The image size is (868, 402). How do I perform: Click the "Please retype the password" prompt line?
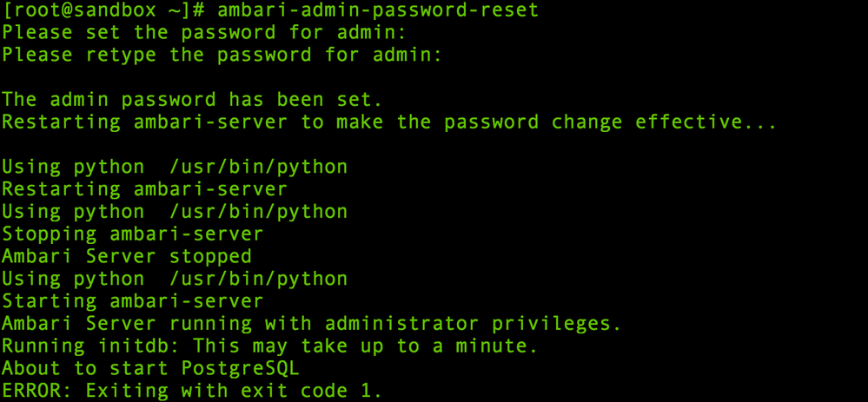point(222,56)
